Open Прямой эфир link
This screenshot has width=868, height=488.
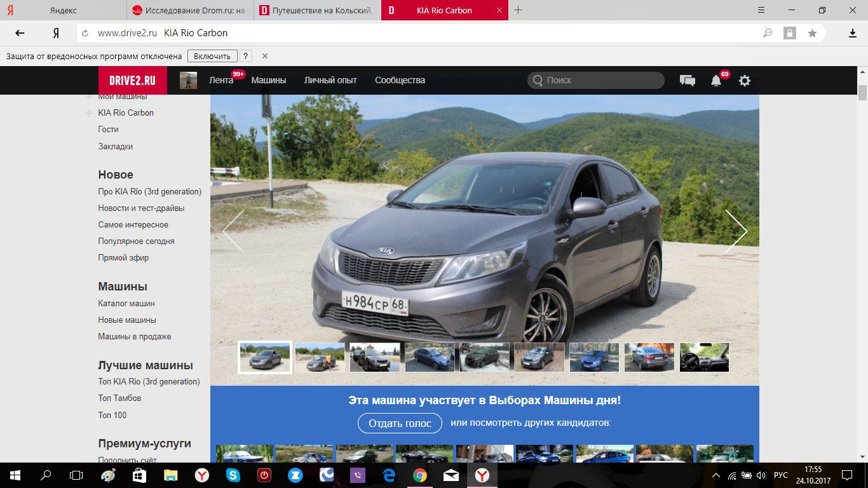tap(123, 257)
